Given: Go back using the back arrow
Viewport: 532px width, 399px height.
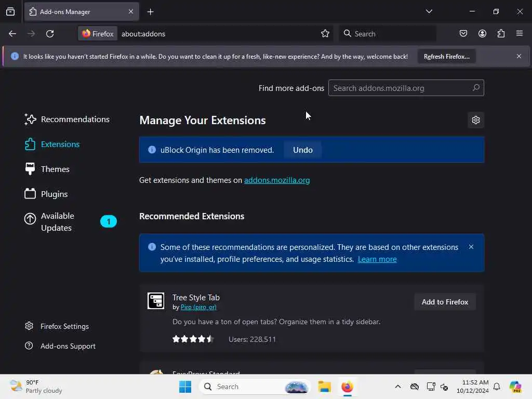Looking at the screenshot, I should (12, 34).
